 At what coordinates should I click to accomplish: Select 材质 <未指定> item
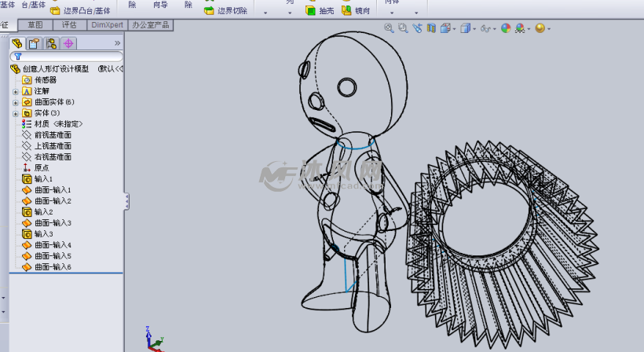point(58,124)
